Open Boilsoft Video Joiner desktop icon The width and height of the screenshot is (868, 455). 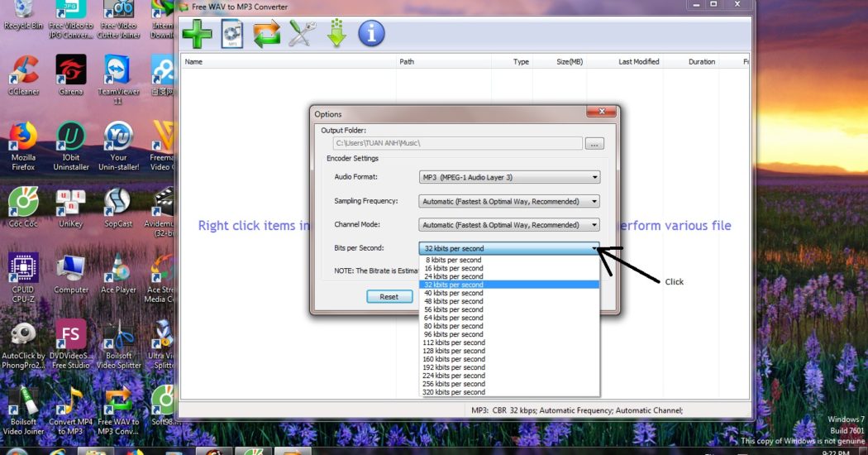pos(23,410)
